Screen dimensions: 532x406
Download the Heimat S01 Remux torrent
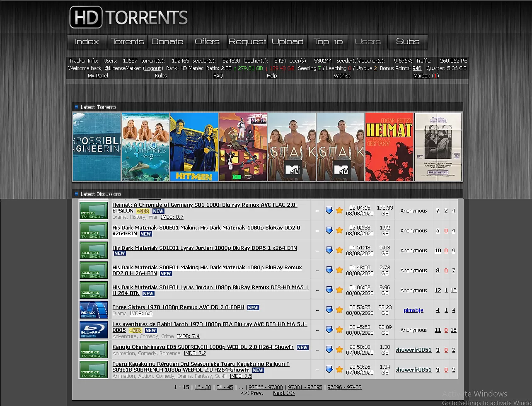coord(329,210)
